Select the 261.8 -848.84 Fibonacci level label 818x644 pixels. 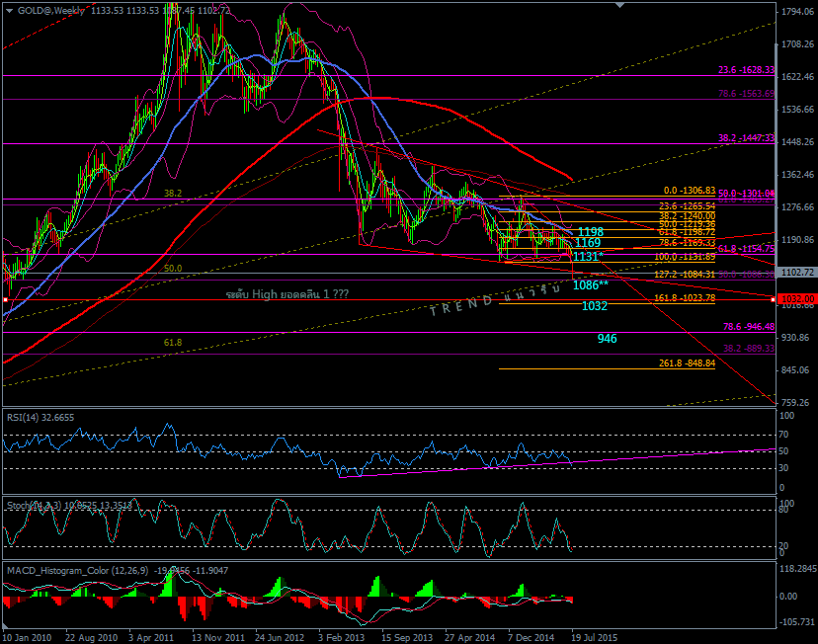pos(687,362)
